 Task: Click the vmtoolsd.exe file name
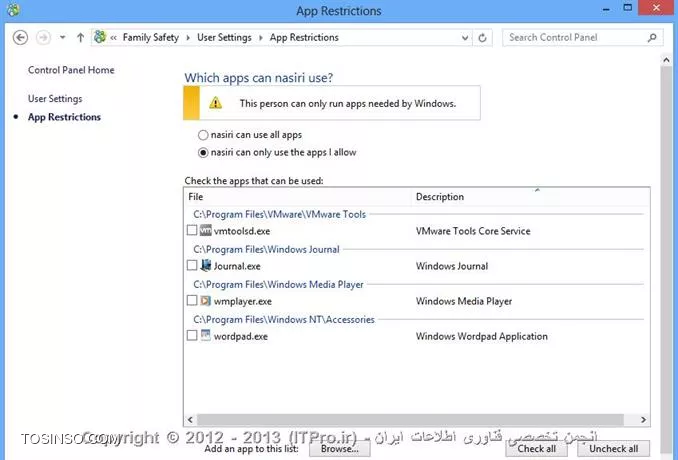click(242, 231)
